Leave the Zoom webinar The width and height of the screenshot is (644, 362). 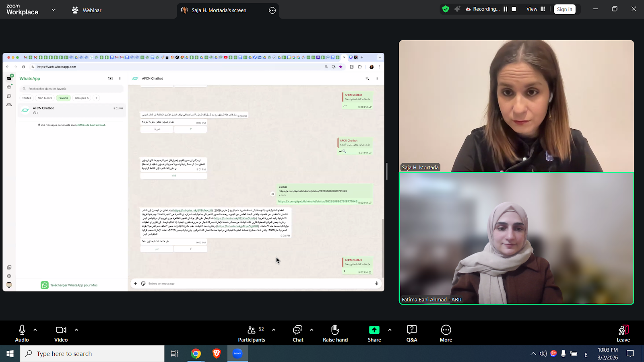coord(623,334)
